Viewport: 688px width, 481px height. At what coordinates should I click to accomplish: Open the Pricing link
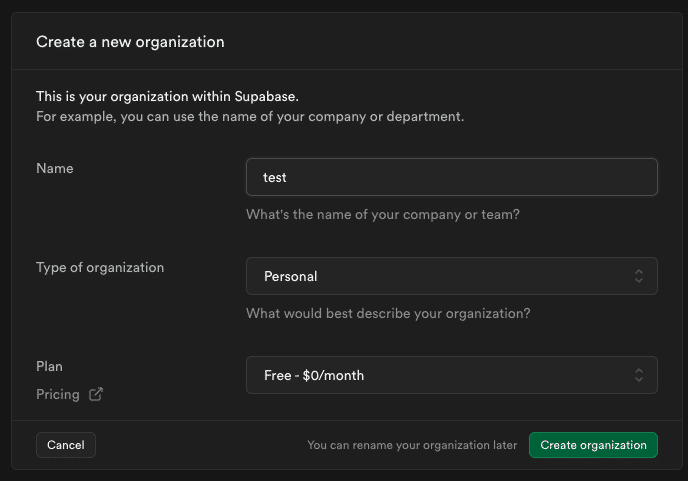(x=58, y=394)
